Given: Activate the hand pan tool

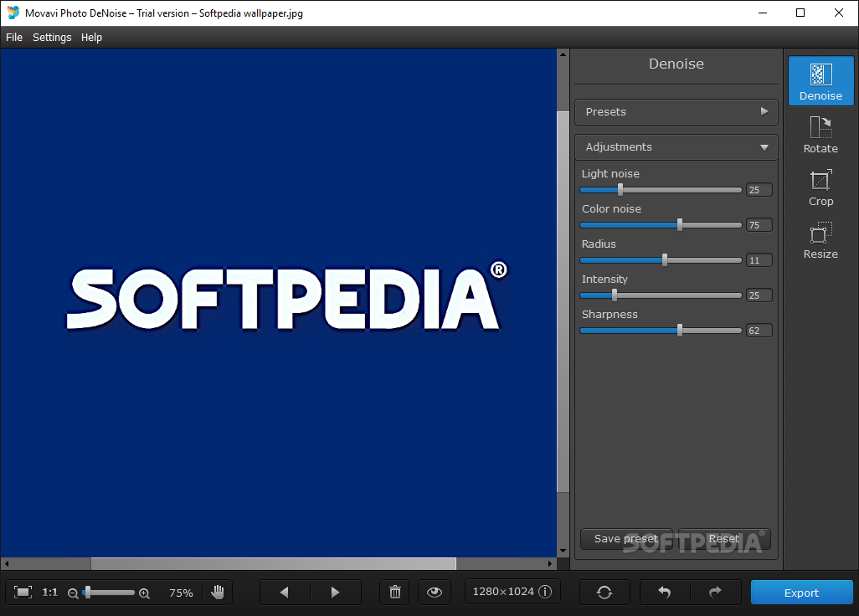Looking at the screenshot, I should (x=218, y=592).
